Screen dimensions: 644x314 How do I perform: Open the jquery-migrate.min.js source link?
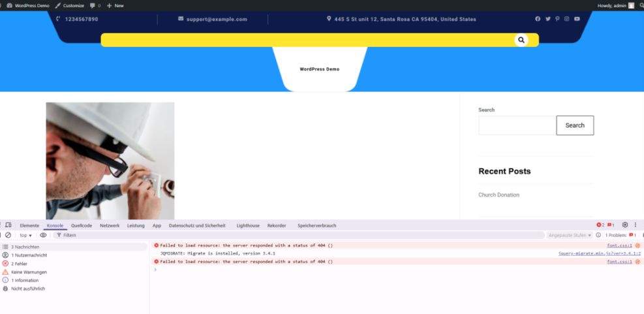[x=600, y=253]
